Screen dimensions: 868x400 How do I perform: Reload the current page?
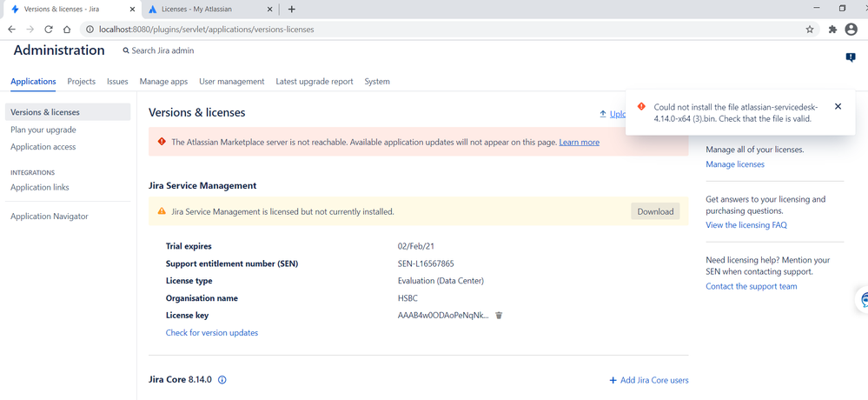point(48,30)
